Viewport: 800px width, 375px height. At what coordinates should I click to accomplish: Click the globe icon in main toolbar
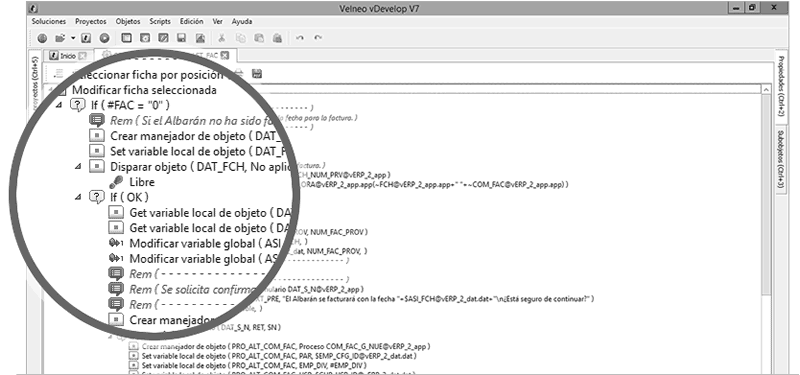click(x=43, y=38)
